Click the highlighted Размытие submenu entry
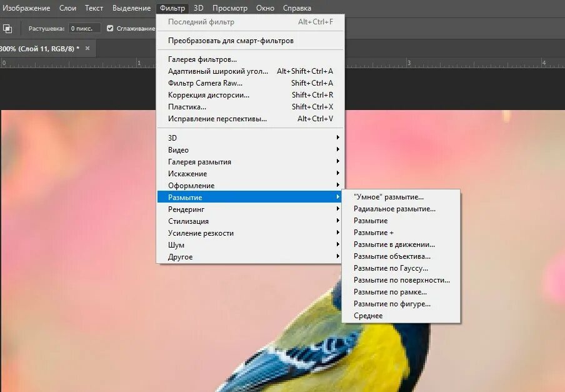565x392 pixels. (249, 197)
